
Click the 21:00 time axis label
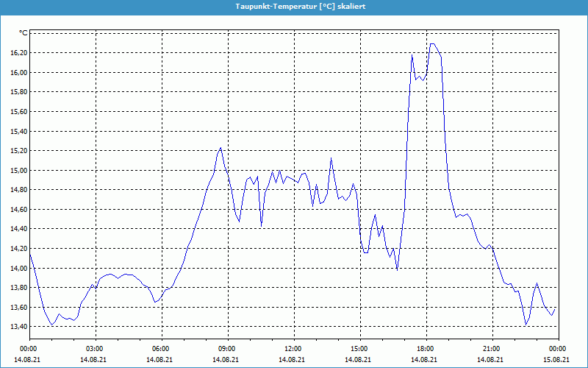coord(491,349)
